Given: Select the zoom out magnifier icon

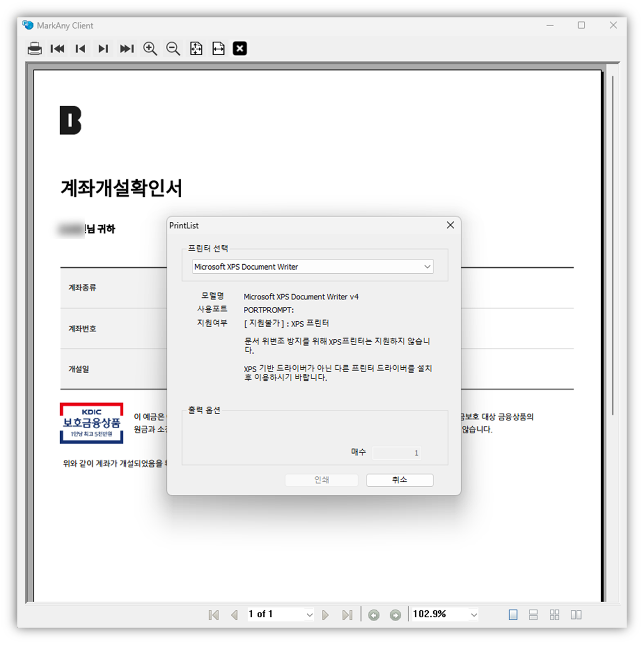Looking at the screenshot, I should pyautogui.click(x=173, y=48).
